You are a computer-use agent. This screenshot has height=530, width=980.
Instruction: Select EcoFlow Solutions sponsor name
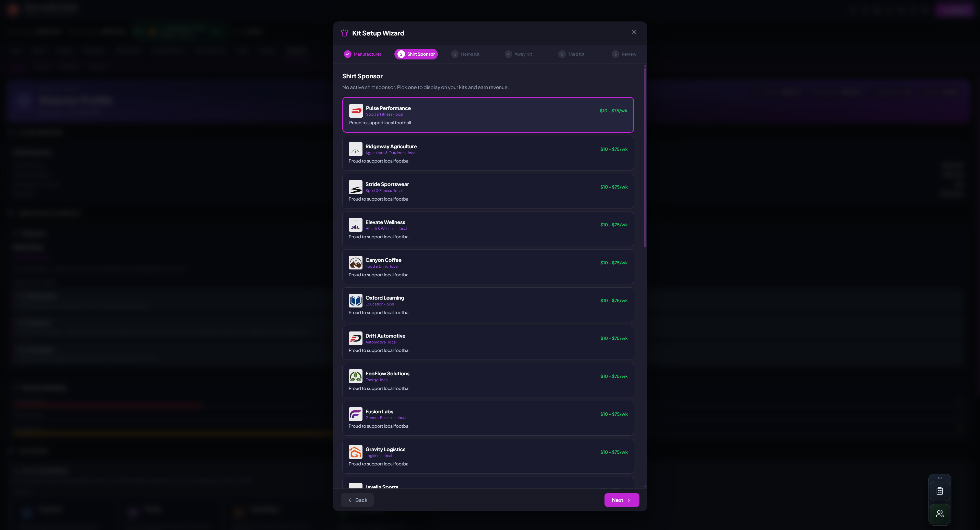pos(387,373)
